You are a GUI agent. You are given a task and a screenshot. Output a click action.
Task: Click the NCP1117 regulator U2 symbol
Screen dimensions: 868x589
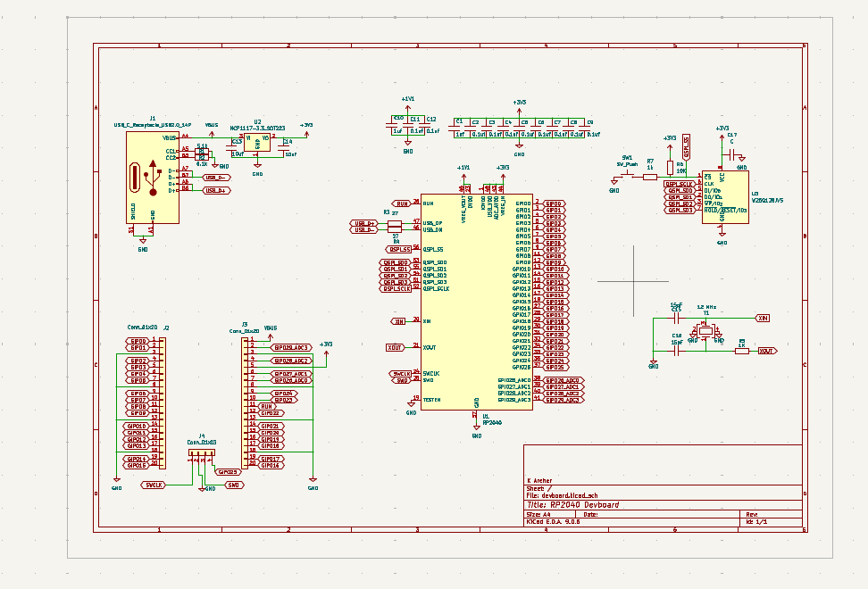click(257, 143)
